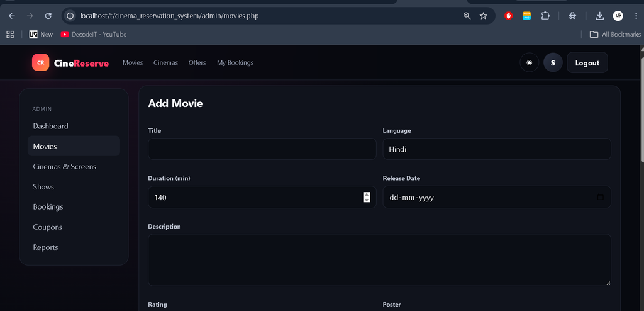Click the Language field showing Hindi
Viewport: 644px width, 311px height.
click(x=497, y=149)
